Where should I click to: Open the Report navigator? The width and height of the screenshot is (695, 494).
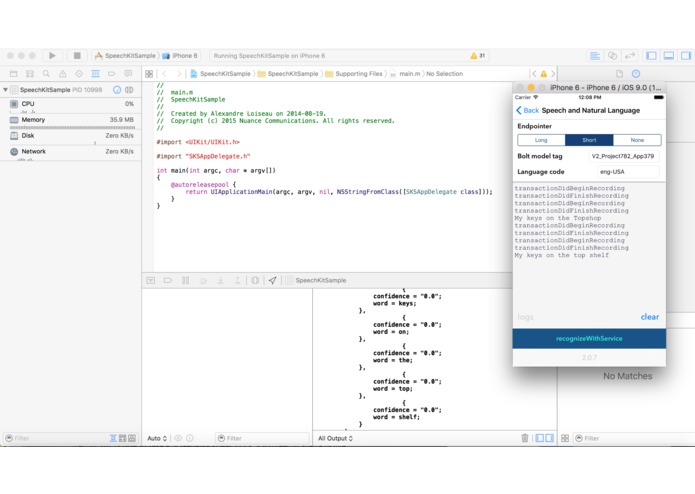point(128,74)
